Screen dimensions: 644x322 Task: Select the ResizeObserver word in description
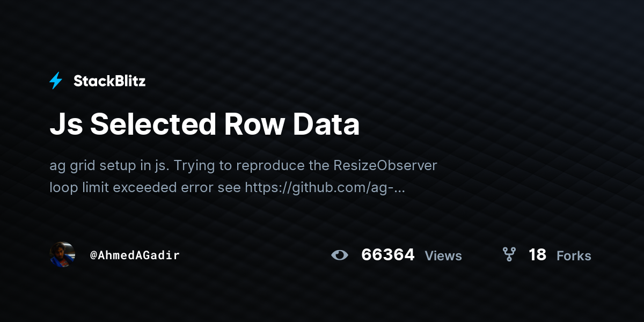[x=385, y=165]
